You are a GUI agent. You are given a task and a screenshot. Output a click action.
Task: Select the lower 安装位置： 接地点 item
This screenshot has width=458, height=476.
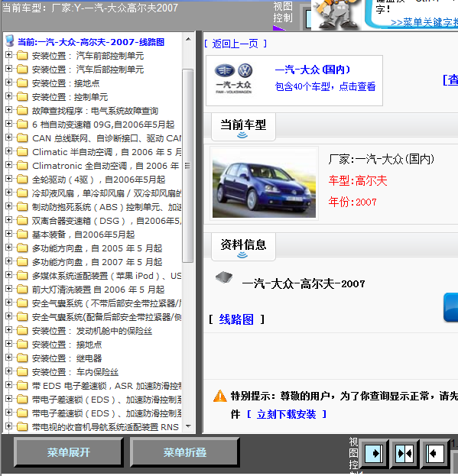click(x=67, y=345)
